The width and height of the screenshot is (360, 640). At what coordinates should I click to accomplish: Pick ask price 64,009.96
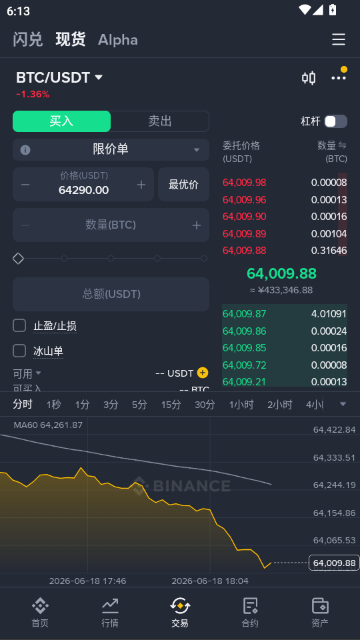(244, 200)
